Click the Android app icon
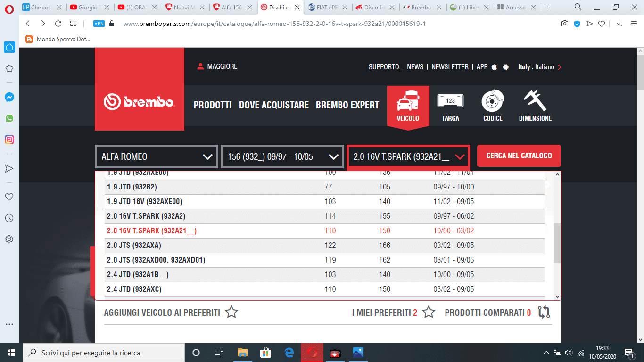644x362 pixels. point(506,67)
